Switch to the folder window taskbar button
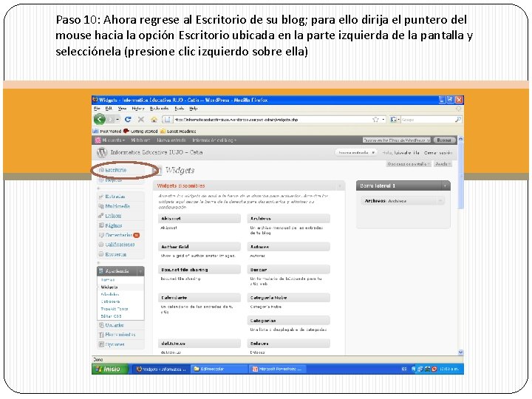The image size is (532, 399). (x=219, y=369)
